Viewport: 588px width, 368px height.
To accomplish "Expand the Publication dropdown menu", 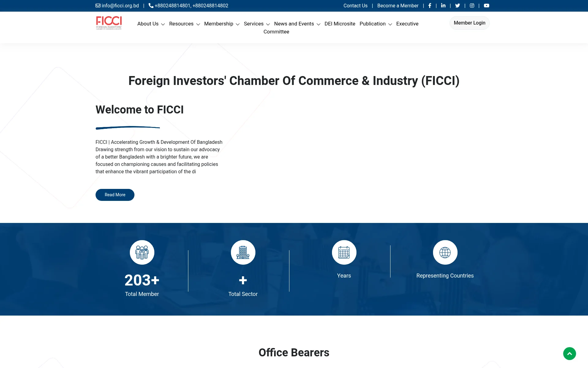I will 376,24.
